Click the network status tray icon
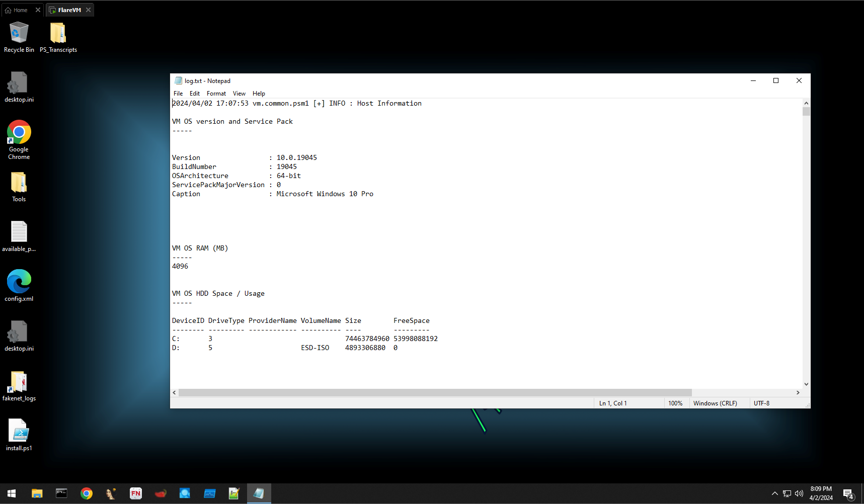Viewport: 864px width, 504px height. 787,493
